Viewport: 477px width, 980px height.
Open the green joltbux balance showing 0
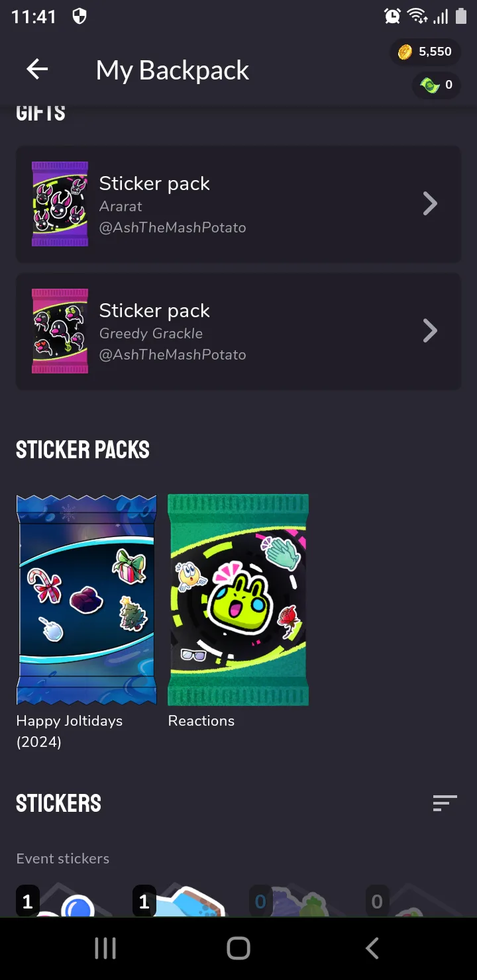(x=436, y=85)
